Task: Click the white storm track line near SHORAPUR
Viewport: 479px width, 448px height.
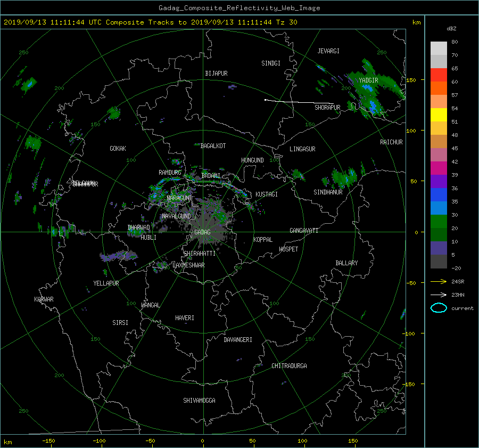Action: point(299,102)
